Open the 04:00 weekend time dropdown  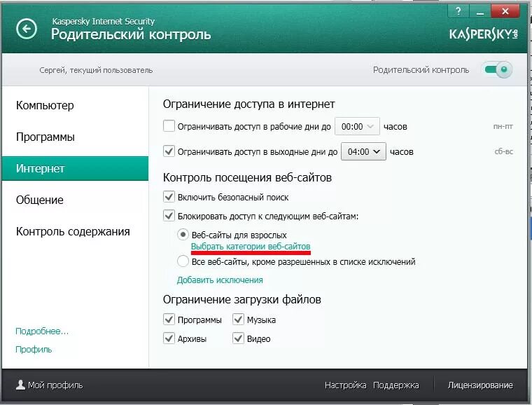[x=363, y=151]
